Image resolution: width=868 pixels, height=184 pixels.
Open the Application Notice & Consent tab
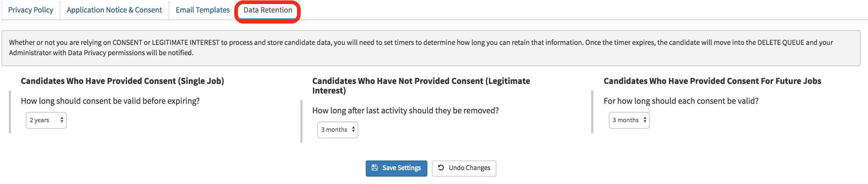pos(114,10)
